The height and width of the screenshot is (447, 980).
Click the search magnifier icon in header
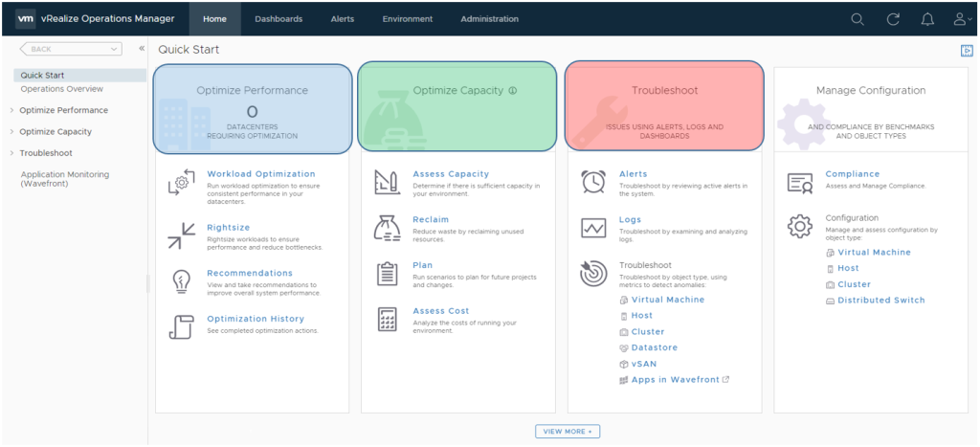pyautogui.click(x=857, y=19)
